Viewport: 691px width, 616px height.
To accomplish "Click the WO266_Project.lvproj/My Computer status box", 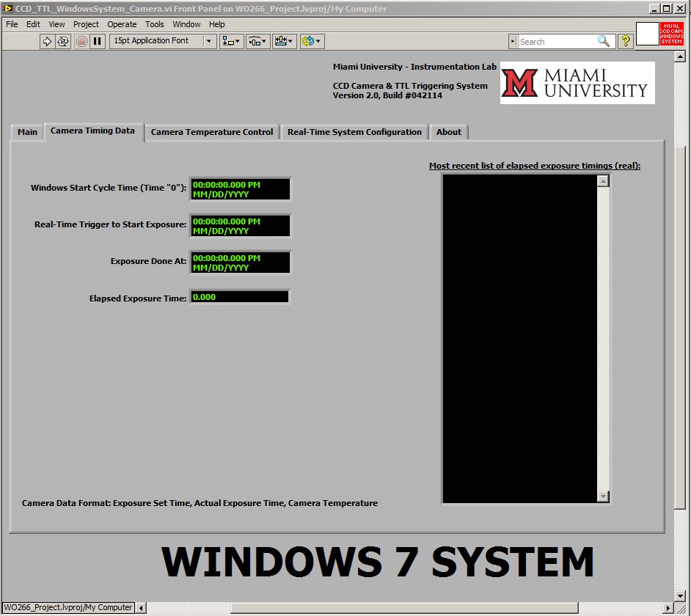I will coord(68,608).
